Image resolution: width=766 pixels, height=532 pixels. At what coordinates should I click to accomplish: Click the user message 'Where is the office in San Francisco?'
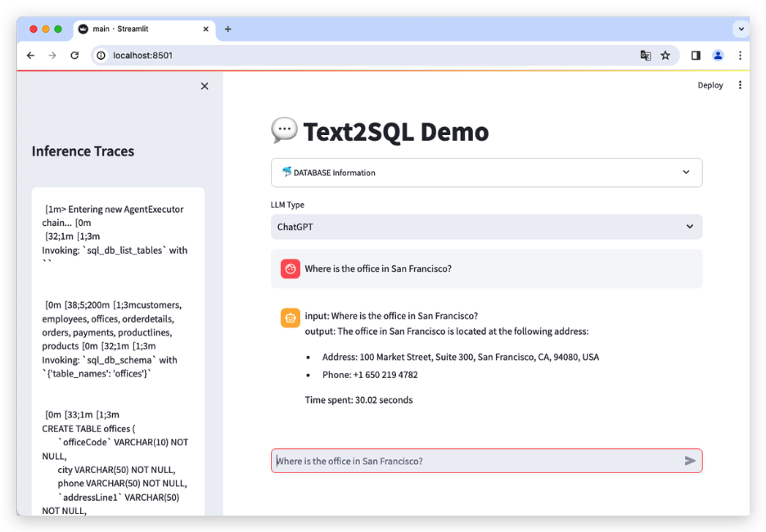[378, 268]
